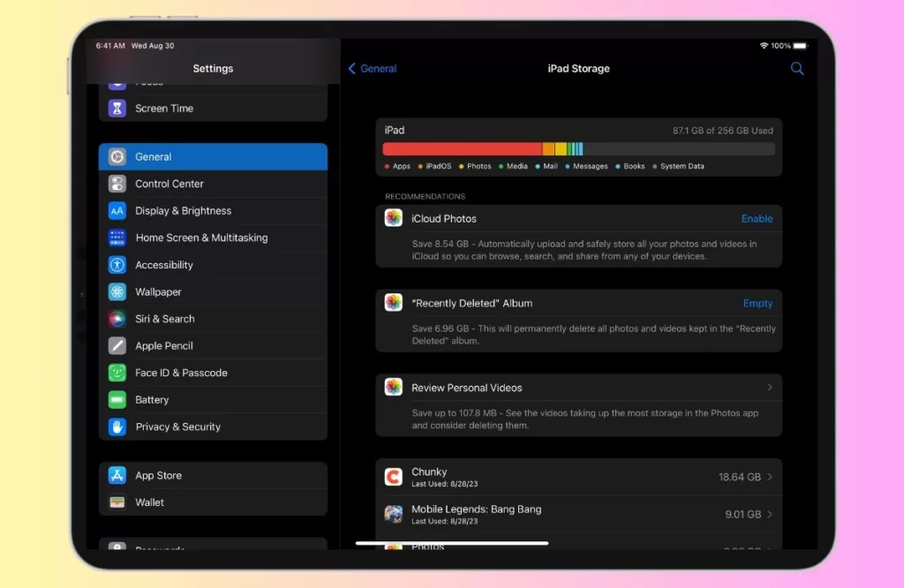This screenshot has width=904, height=588.
Task: Open Mobile Legends storage chevron
Action: click(770, 514)
